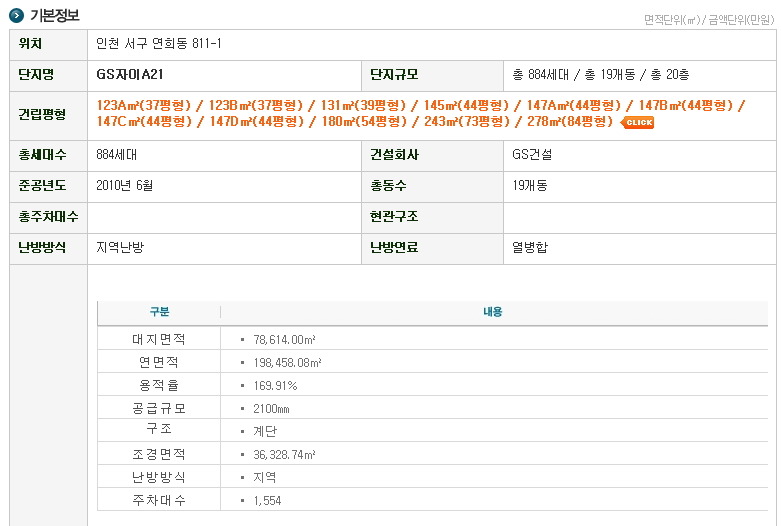This screenshot has height=526, width=782.
Task: Select the 145㎡(44평형) type link
Action: [x=466, y=105]
